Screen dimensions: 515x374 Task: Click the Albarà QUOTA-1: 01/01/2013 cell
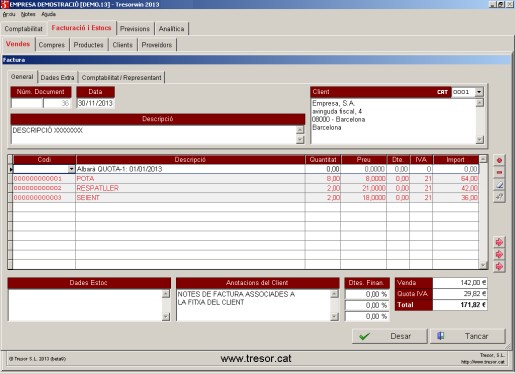(190, 169)
